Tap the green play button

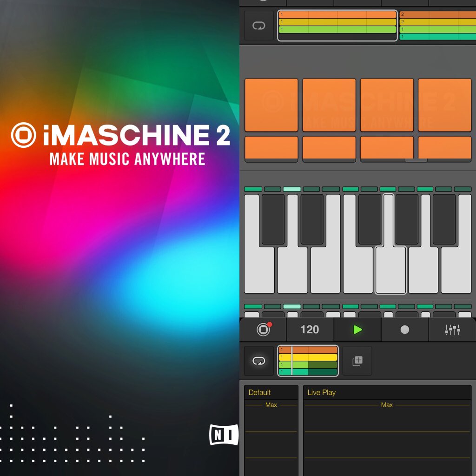click(357, 330)
